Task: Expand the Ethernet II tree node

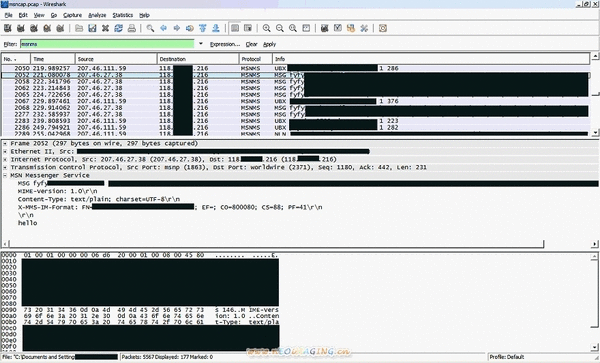Action: pos(5,151)
